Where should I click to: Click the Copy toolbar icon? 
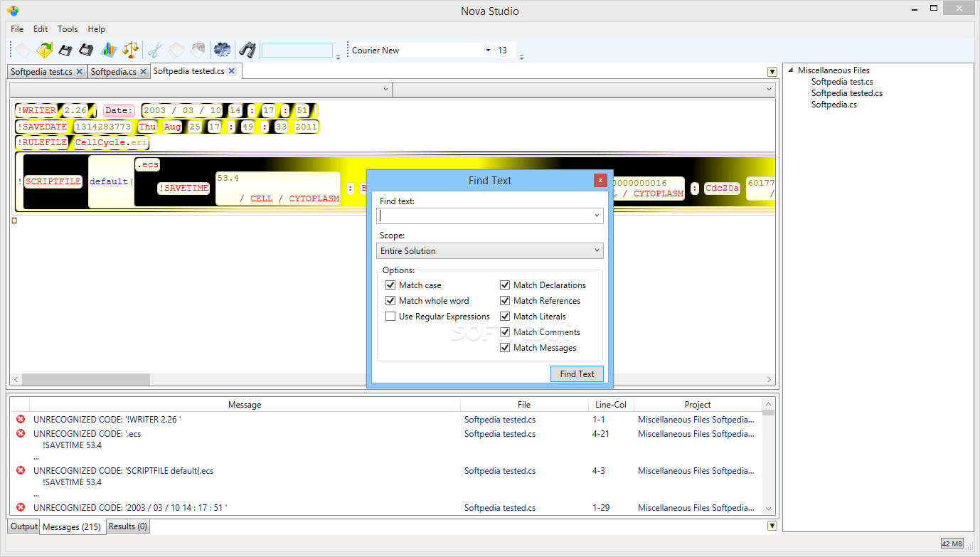[176, 50]
